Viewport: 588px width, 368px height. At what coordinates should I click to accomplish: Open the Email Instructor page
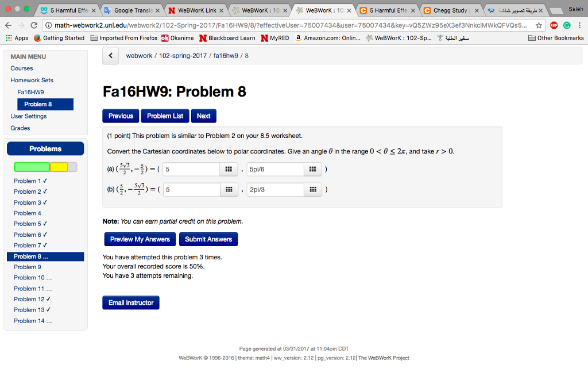130,302
